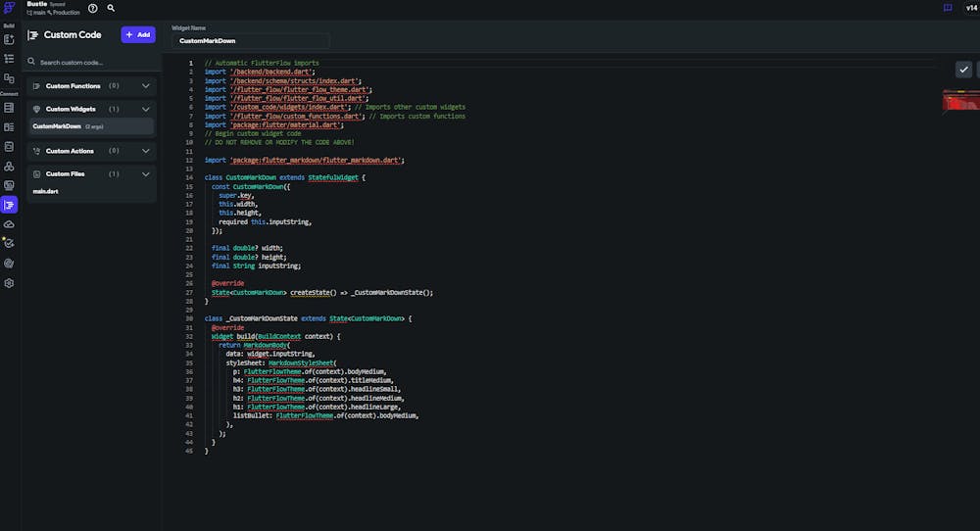The image size is (980, 531).
Task: Open the add-widget build icon in sidebar
Action: [9, 39]
